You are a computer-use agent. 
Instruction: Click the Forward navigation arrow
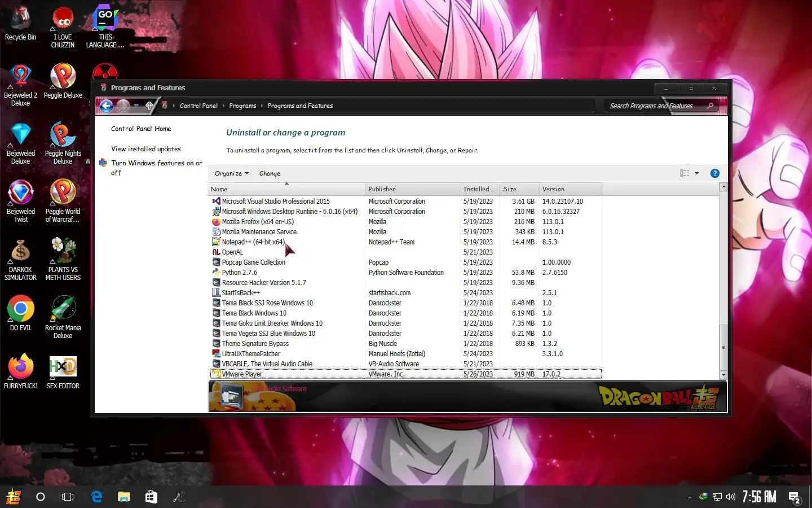click(x=123, y=106)
